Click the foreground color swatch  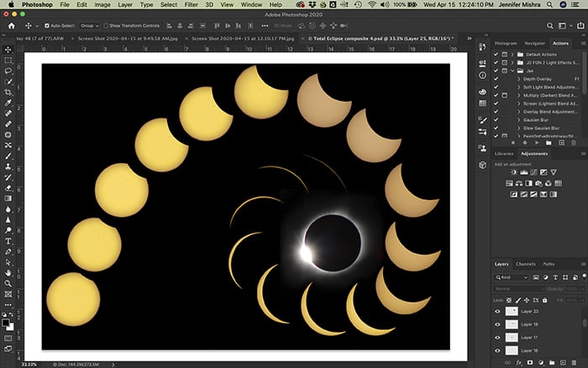point(6,323)
